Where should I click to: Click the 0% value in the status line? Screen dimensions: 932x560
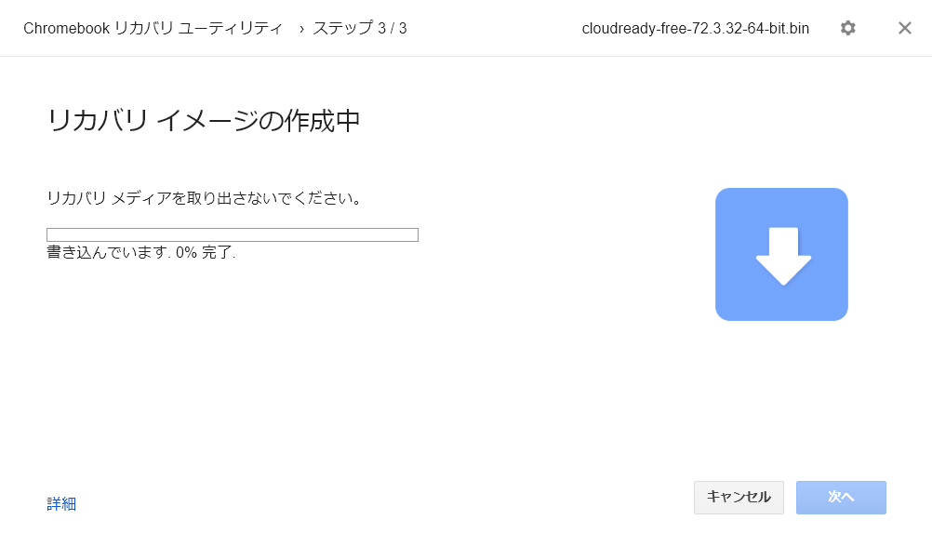tap(186, 253)
